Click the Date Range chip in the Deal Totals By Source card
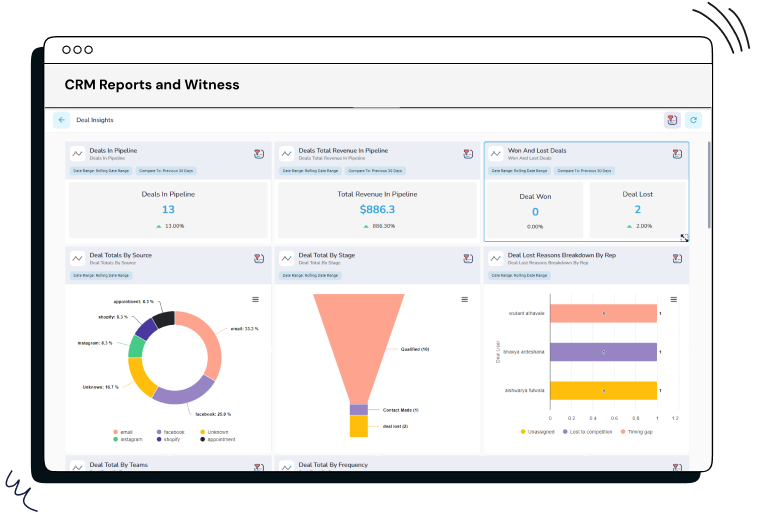The height and width of the screenshot is (513, 757). click(x=101, y=276)
